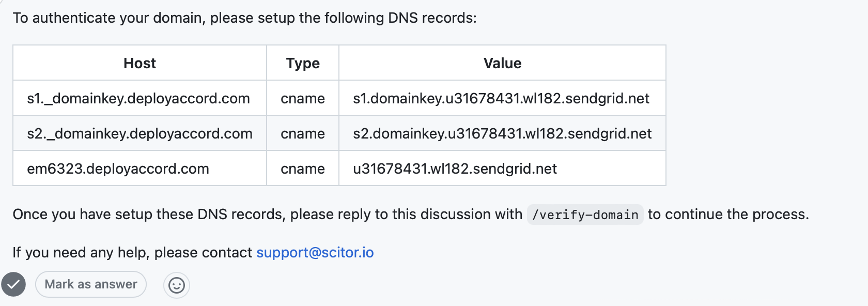Click the u31678431.wl182.sendgrid.net value in last row
868x306 pixels.
(455, 169)
